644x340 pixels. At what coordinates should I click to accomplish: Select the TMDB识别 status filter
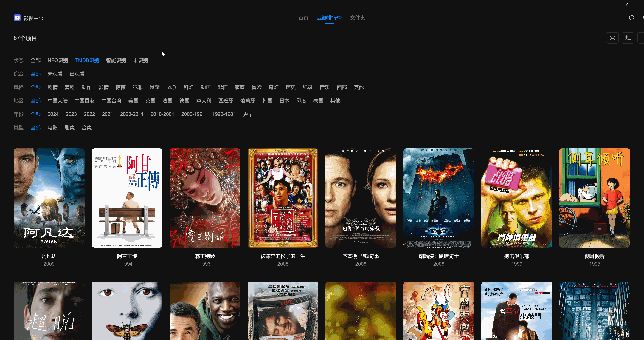[x=87, y=60]
